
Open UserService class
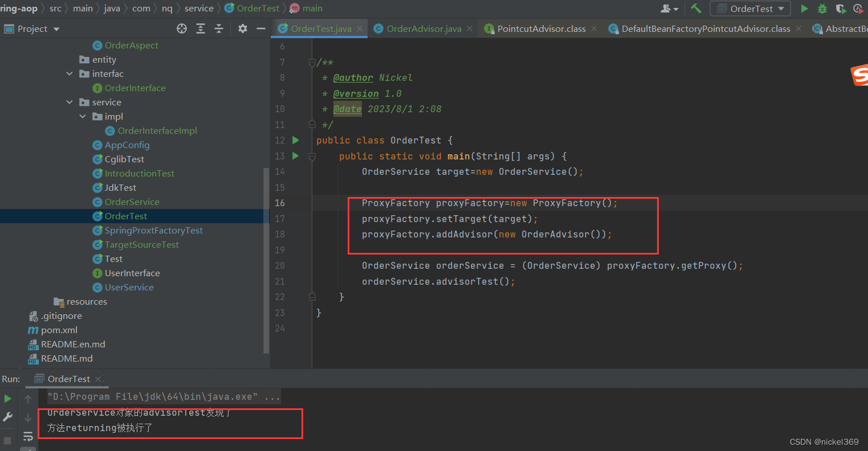click(x=129, y=287)
